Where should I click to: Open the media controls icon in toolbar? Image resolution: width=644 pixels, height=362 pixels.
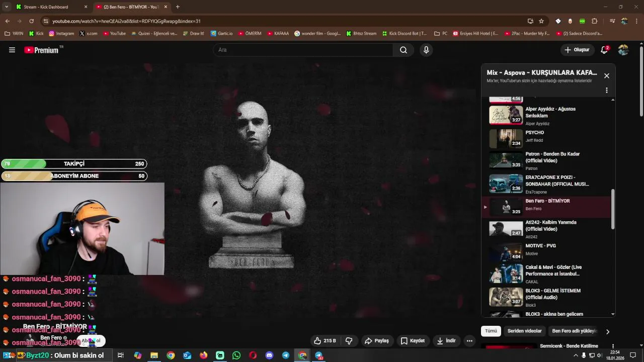click(612, 21)
